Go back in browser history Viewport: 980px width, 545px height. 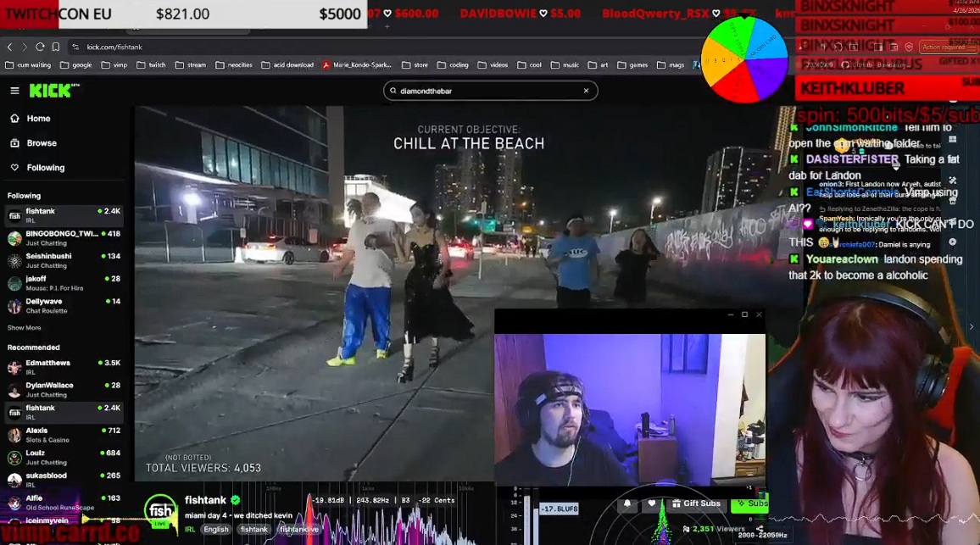pos(10,47)
